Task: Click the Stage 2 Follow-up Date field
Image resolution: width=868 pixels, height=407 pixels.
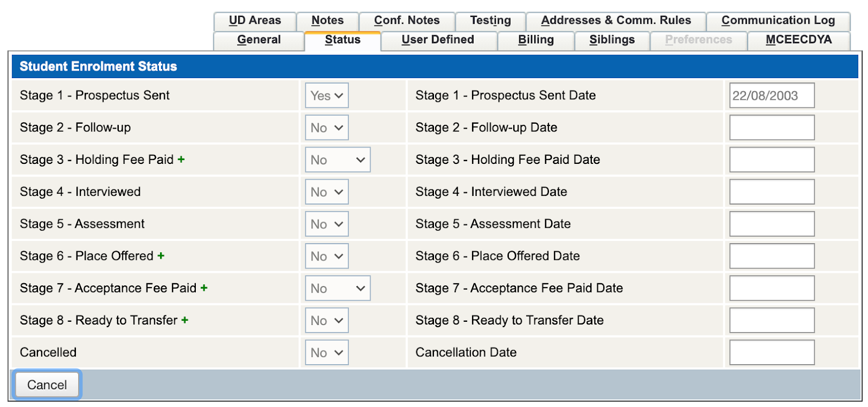Action: pyautogui.click(x=771, y=128)
